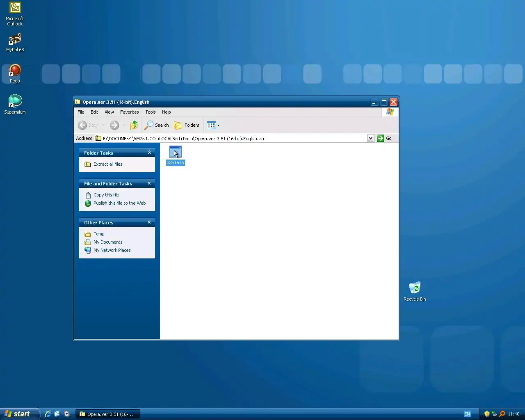
Task: Select the Supermium desktop shortcut
Action: (x=15, y=104)
